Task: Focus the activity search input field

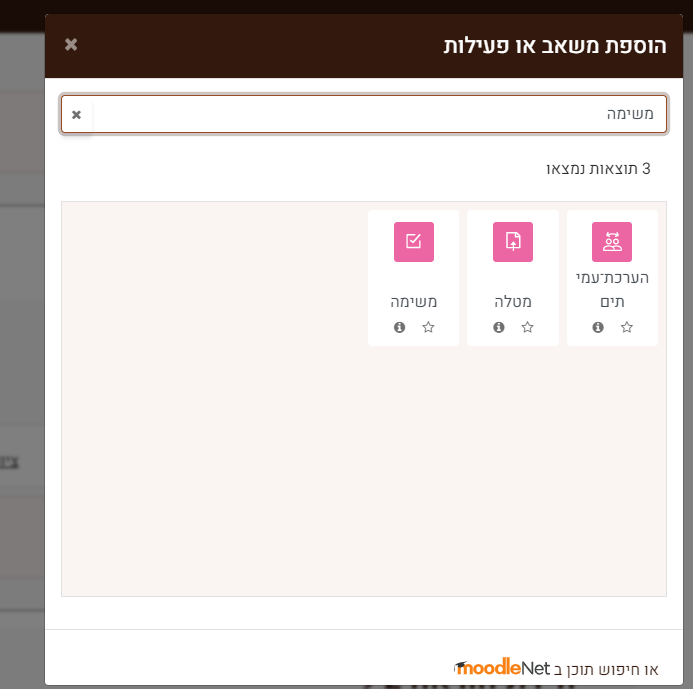Action: [364, 114]
